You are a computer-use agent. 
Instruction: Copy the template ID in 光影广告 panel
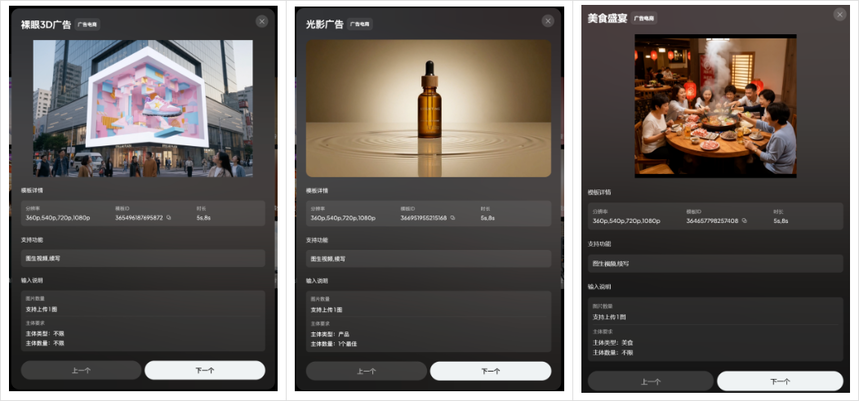[x=453, y=217]
